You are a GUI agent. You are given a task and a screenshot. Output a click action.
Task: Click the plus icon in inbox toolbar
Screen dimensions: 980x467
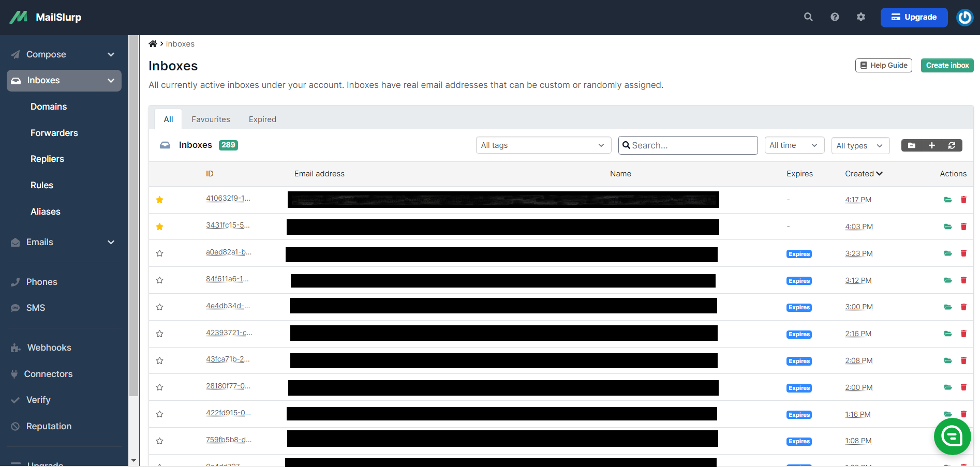tap(931, 145)
